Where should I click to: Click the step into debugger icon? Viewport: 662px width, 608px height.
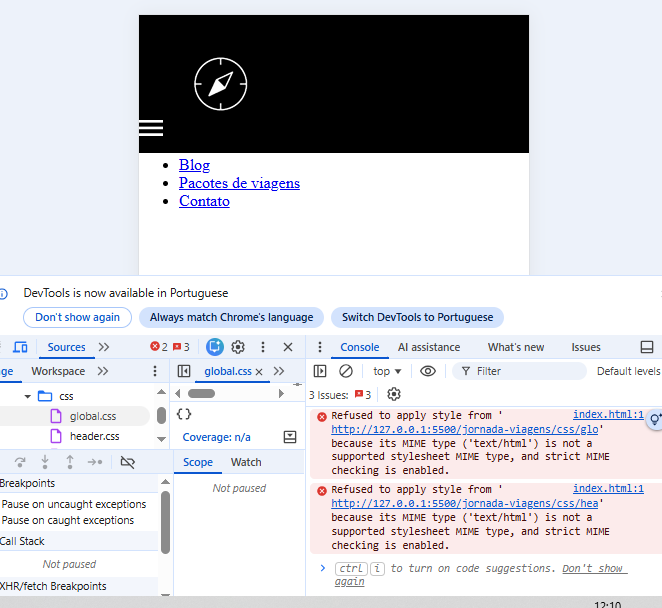pyautogui.click(x=45, y=462)
